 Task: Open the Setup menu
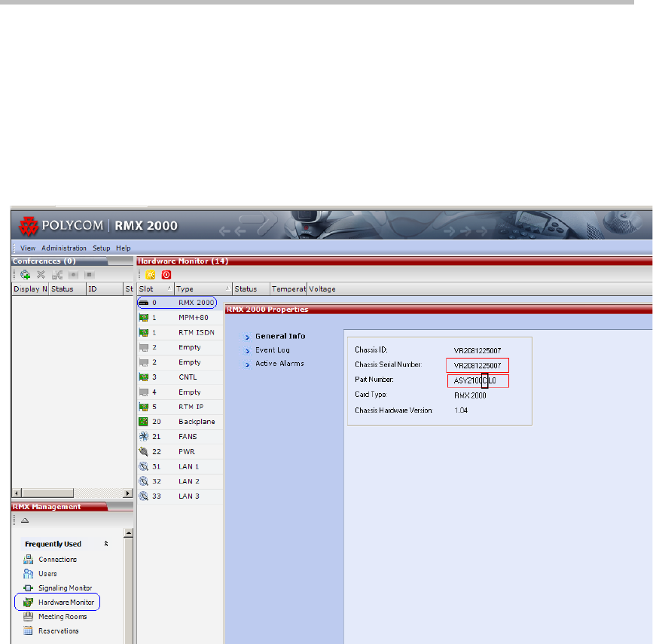pos(101,248)
